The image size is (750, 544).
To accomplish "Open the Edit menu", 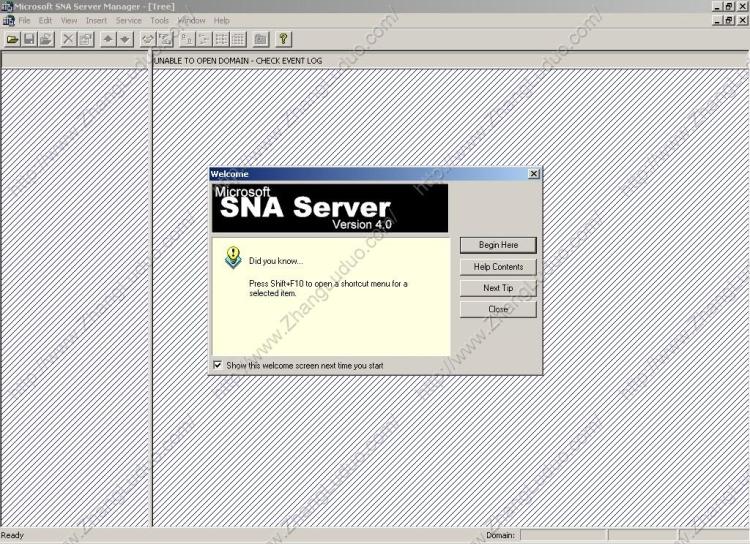I will point(45,21).
